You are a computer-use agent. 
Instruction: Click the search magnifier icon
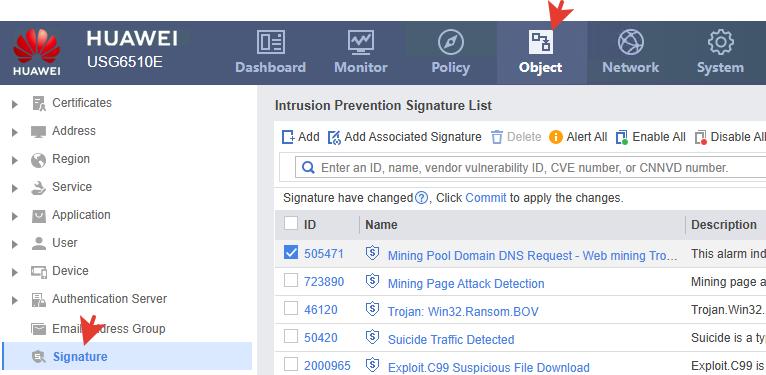(308, 168)
